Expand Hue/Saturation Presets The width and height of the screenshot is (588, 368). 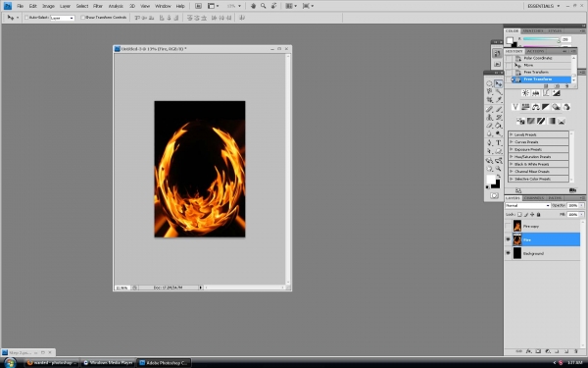pyautogui.click(x=512, y=157)
